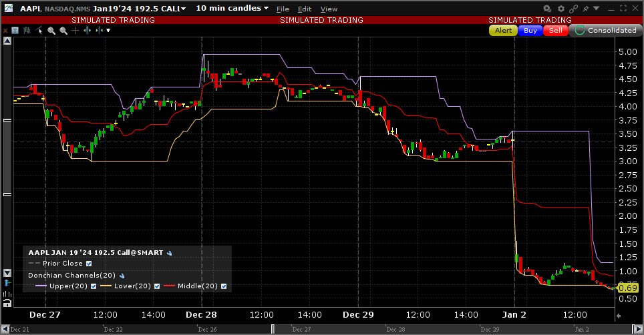644x335 pixels.
Task: Open the 10 min candles dropdown
Action: [x=232, y=9]
